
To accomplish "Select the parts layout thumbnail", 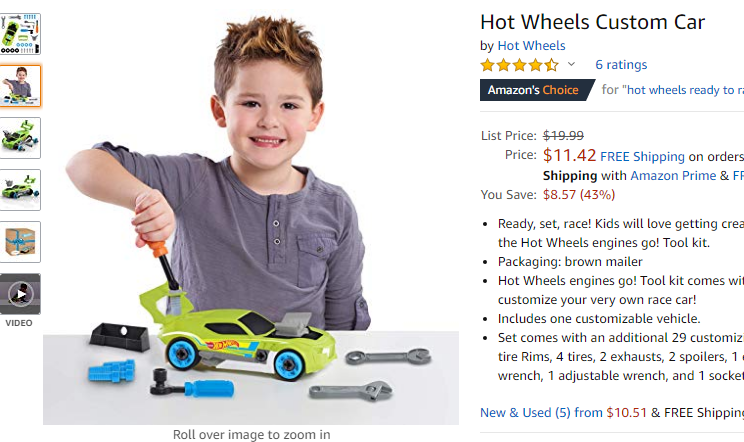I will click(x=20, y=34).
